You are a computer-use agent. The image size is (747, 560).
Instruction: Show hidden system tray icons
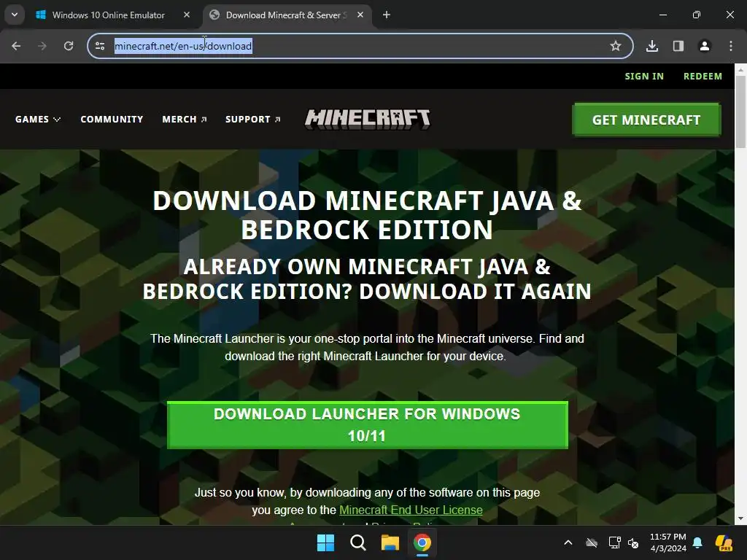point(568,542)
